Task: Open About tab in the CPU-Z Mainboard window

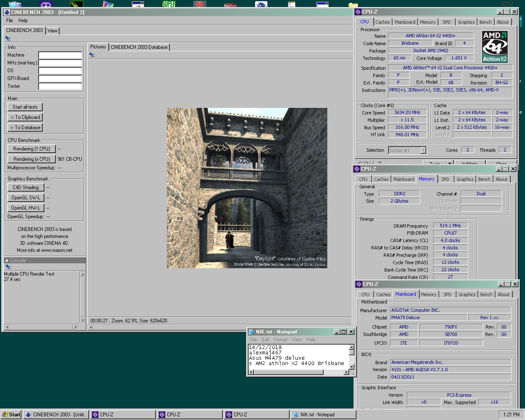Action: coord(504,294)
